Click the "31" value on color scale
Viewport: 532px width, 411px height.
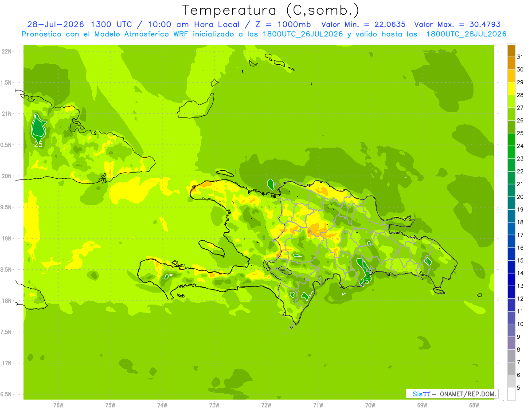pyautogui.click(x=520, y=57)
